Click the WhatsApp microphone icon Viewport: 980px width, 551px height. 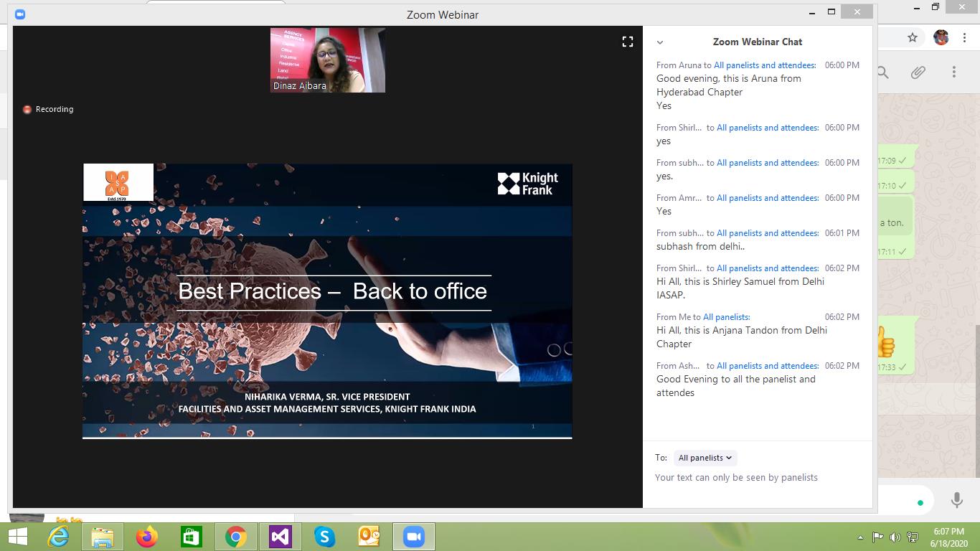coord(956,500)
